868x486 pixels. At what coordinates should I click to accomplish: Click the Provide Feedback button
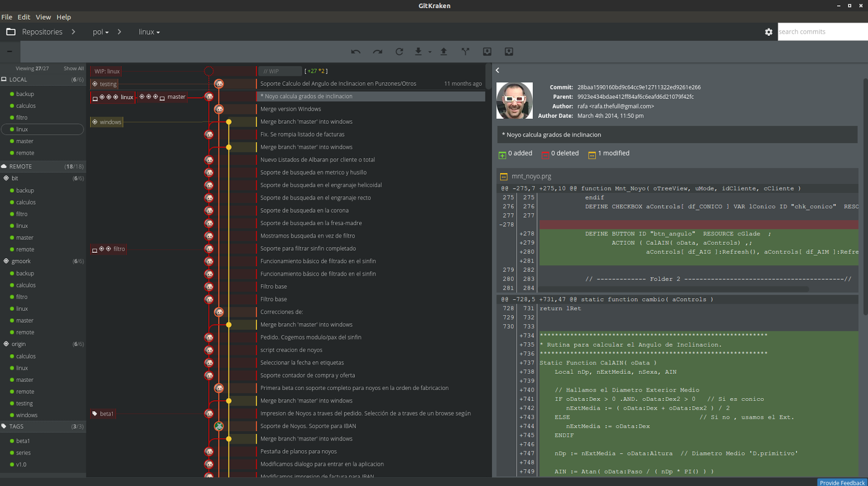click(x=843, y=482)
